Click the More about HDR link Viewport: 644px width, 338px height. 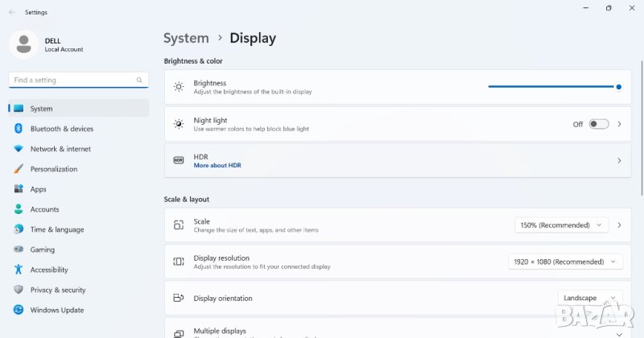217,166
